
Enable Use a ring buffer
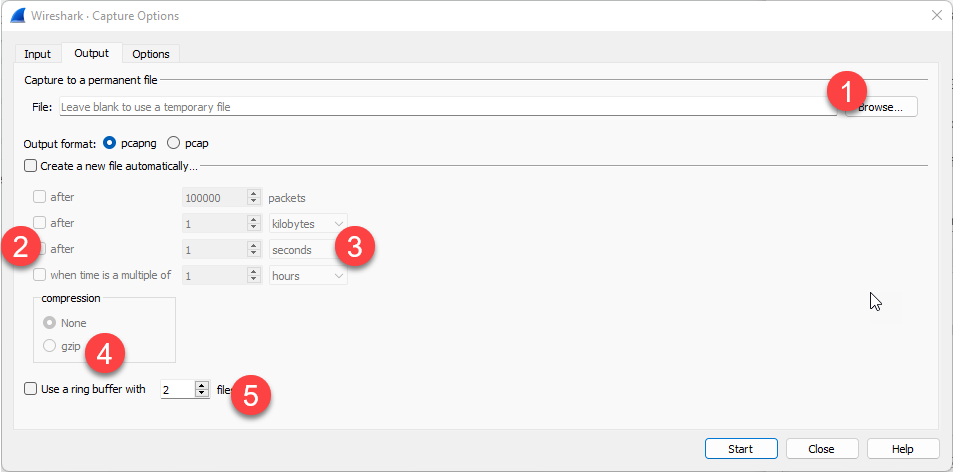pyautogui.click(x=31, y=389)
